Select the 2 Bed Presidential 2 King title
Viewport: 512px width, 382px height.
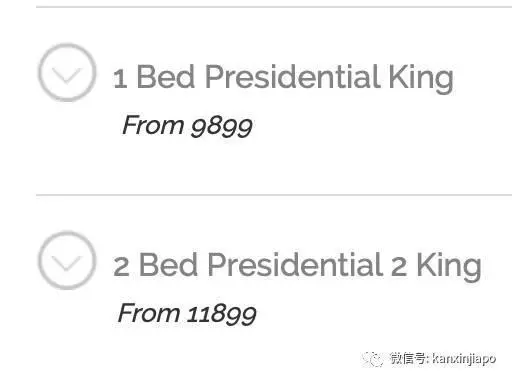pyautogui.click(x=297, y=265)
